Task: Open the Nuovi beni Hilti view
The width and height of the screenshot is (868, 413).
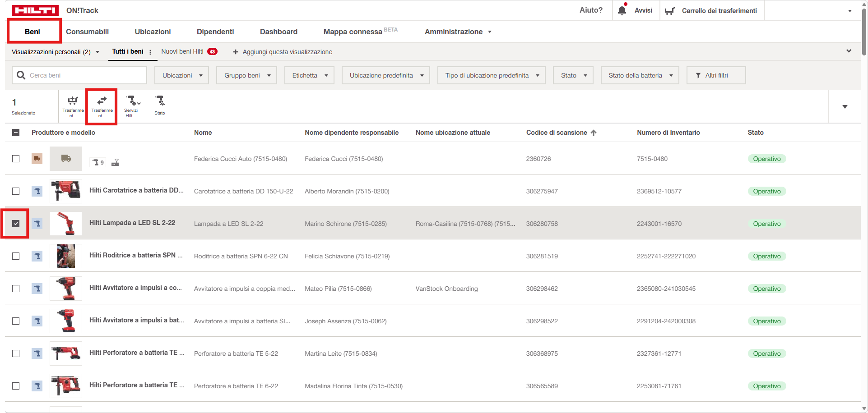Action: point(182,51)
